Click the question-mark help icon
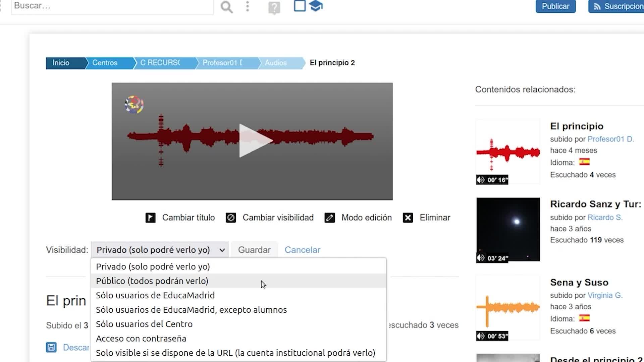 tap(274, 7)
